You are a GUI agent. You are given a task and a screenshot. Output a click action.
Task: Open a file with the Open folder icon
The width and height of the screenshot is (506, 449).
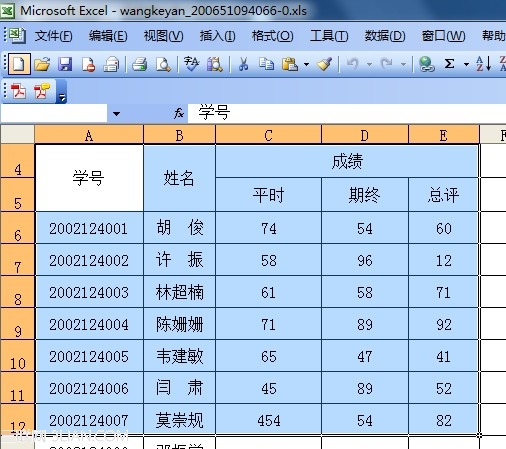[x=42, y=64]
